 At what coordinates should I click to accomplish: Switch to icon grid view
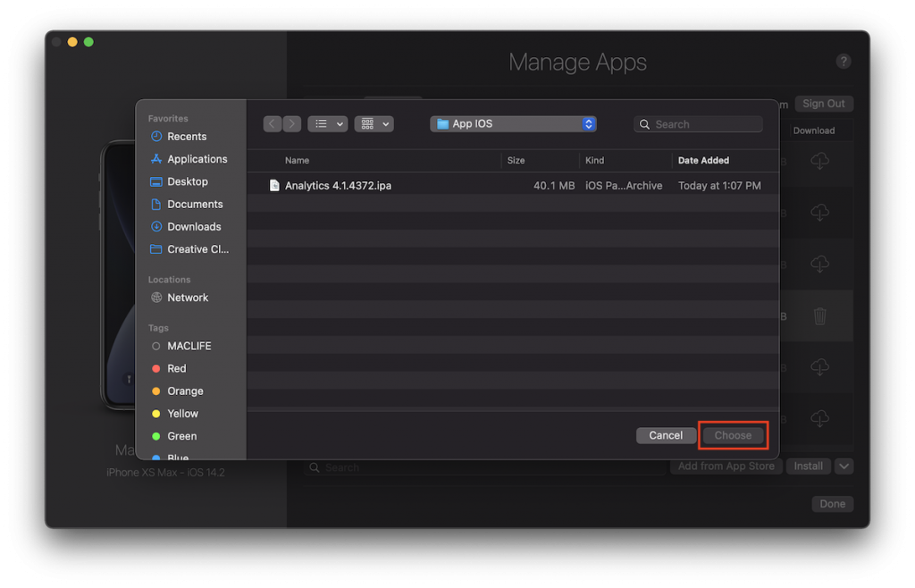pos(369,123)
